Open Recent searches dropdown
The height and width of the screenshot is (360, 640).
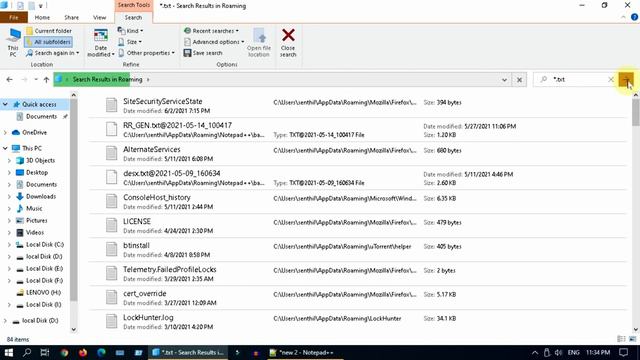pyautogui.click(x=211, y=31)
